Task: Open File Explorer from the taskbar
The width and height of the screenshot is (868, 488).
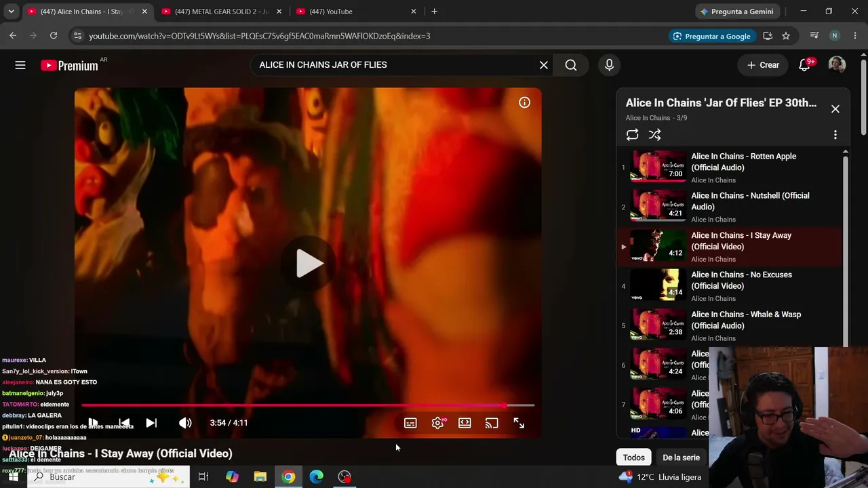Action: point(260,477)
